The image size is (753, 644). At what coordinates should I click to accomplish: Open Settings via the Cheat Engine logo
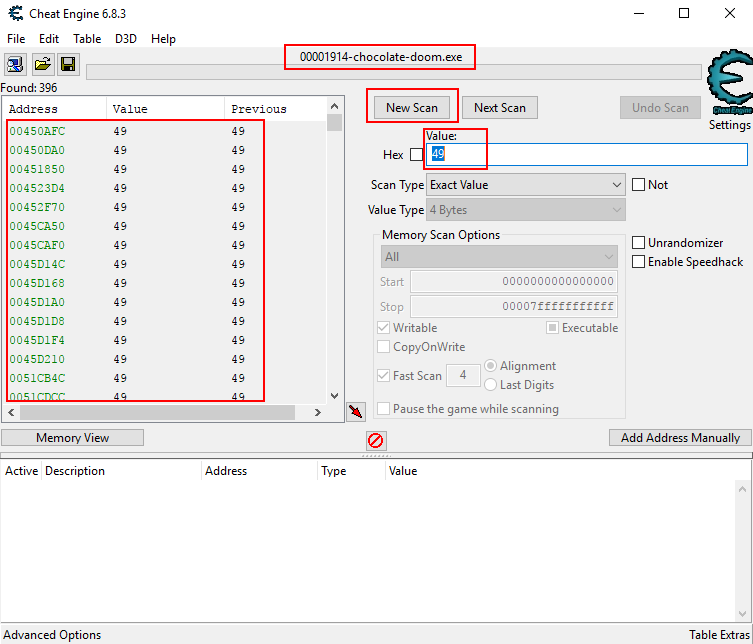(728, 90)
